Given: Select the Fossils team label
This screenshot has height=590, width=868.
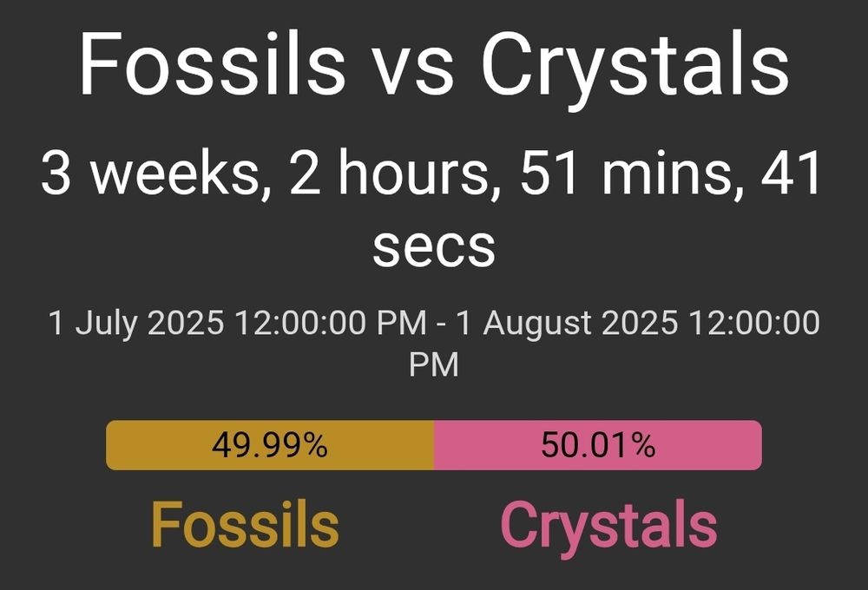Looking at the screenshot, I should pyautogui.click(x=246, y=522).
